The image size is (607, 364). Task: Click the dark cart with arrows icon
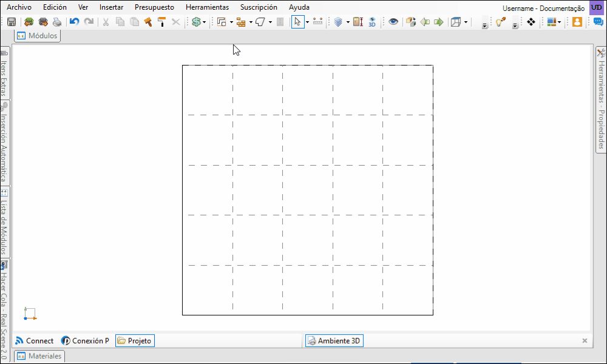(x=43, y=22)
